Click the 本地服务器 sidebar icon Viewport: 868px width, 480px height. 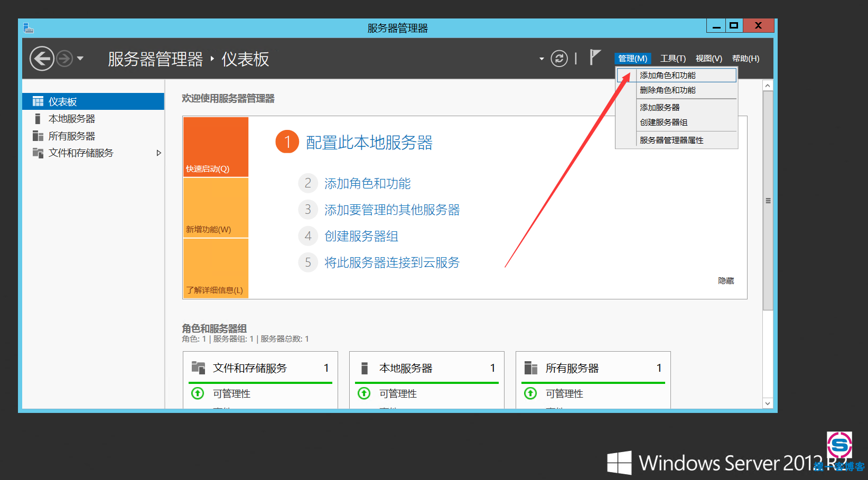click(x=38, y=119)
